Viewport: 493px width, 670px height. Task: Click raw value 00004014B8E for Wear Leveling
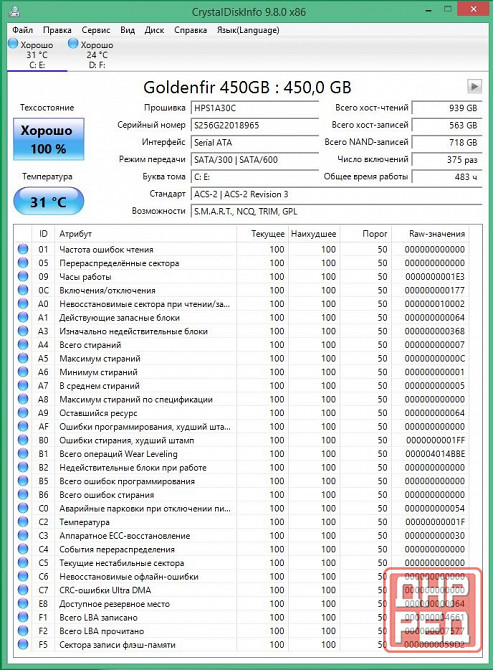tap(434, 454)
